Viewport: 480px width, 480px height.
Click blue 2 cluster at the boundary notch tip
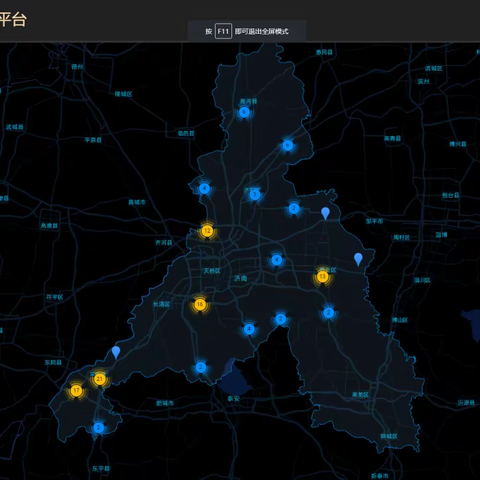coord(281,319)
